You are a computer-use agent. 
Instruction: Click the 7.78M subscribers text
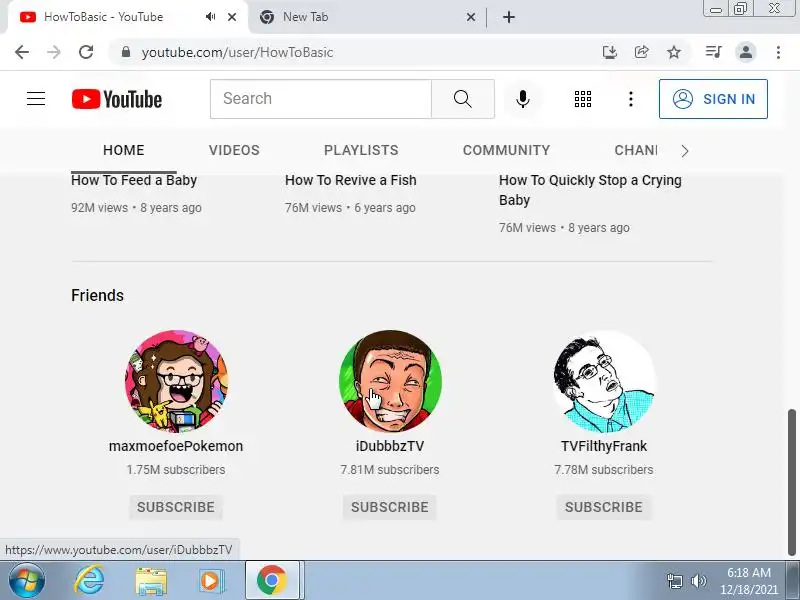604,469
